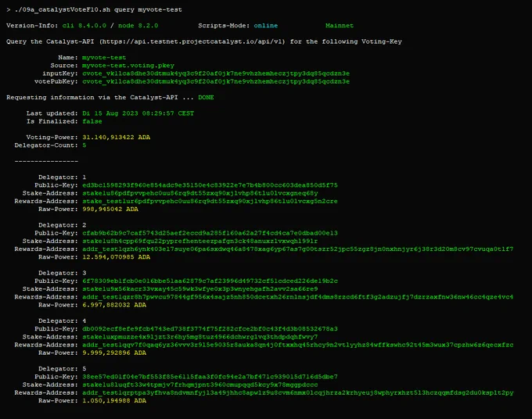Select Delegator 3 Public-Key starting 6f78309
Image resolution: width=532 pixels, height=419 pixels.
210,281
